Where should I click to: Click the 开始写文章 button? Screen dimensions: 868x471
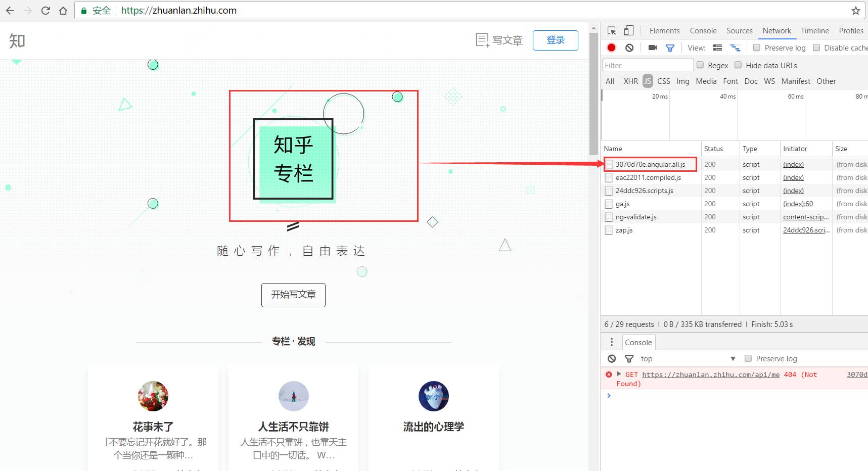[x=293, y=295]
